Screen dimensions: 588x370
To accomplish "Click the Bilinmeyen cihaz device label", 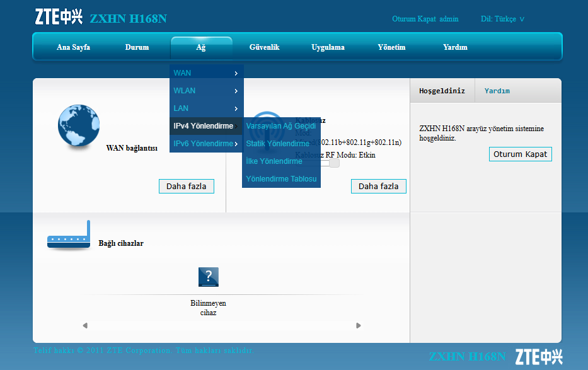I will 208,308.
